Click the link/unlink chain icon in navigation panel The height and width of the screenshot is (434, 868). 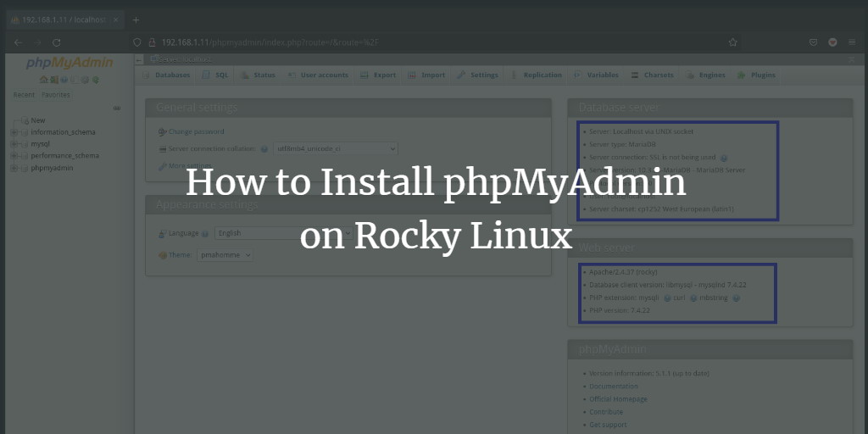coord(117,108)
